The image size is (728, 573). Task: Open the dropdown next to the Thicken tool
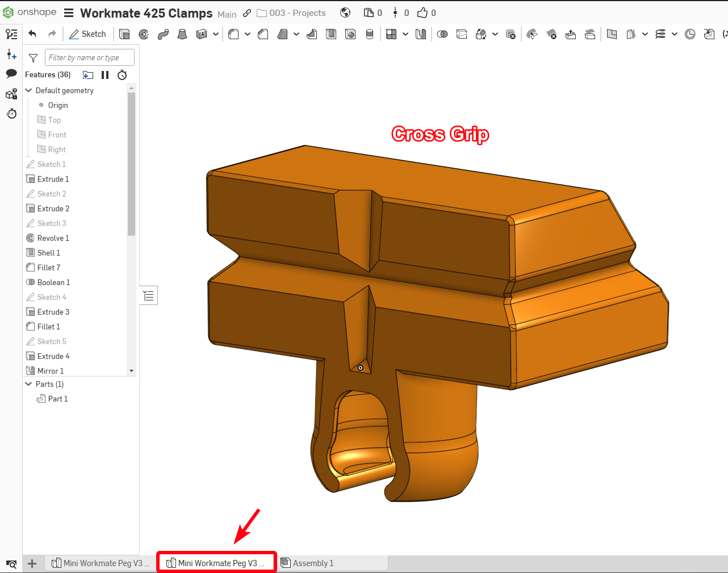216,34
